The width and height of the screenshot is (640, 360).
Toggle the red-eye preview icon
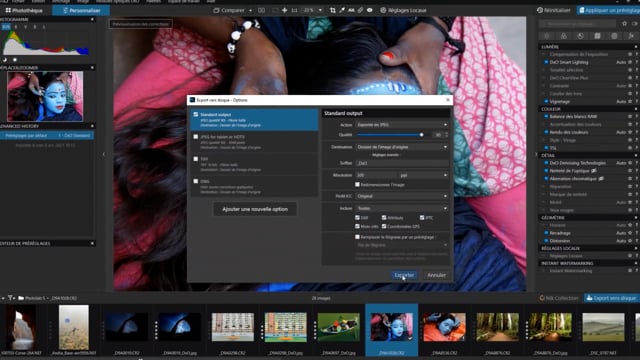369,10
